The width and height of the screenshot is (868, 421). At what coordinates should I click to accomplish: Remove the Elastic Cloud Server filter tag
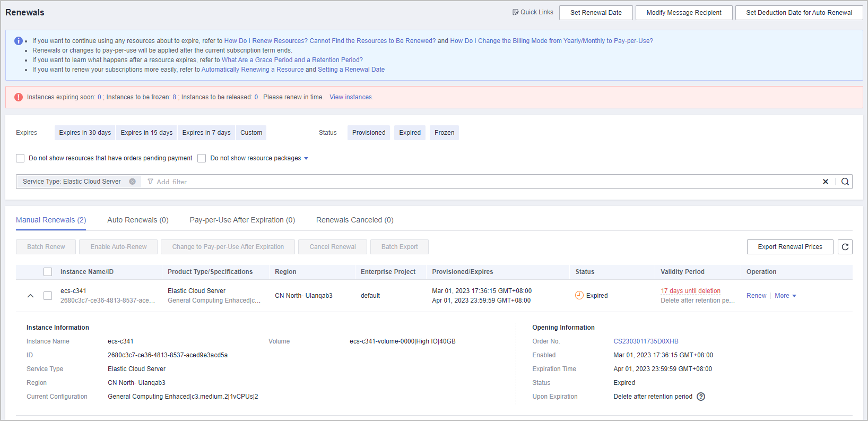[133, 182]
